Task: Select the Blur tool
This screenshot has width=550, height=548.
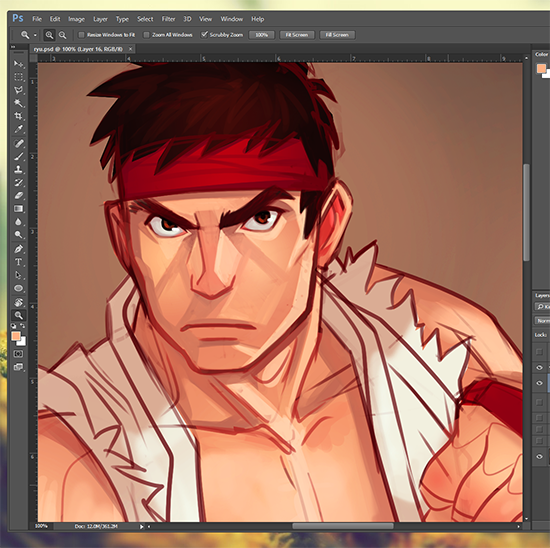Action: [x=18, y=222]
